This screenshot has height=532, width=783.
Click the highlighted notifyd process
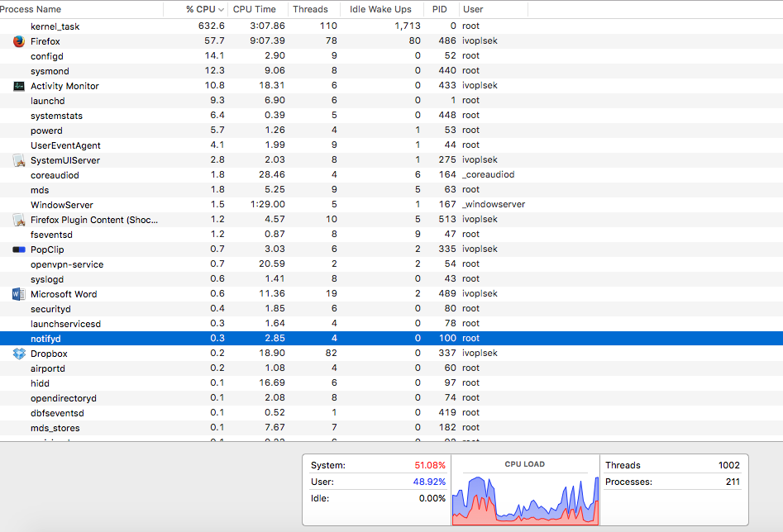[392, 339]
